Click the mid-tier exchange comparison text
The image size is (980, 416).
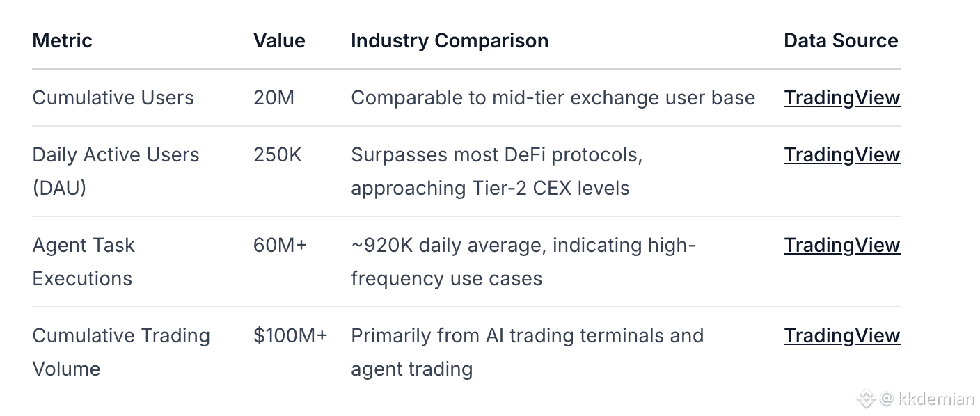pos(553,97)
